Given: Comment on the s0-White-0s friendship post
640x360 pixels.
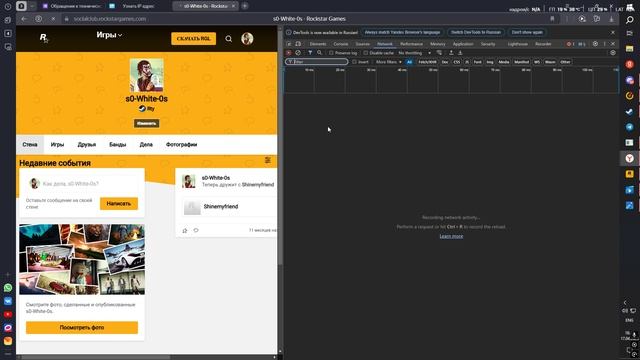Looking at the screenshot, I should tap(196, 231).
